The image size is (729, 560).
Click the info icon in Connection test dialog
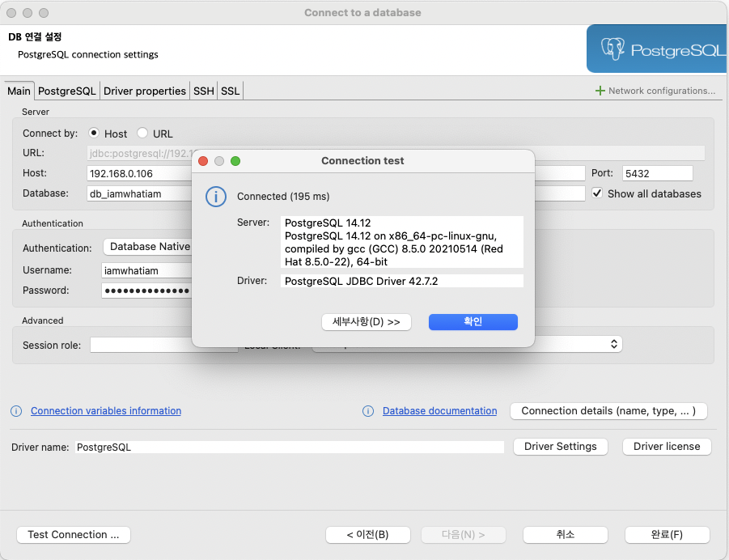tap(216, 197)
